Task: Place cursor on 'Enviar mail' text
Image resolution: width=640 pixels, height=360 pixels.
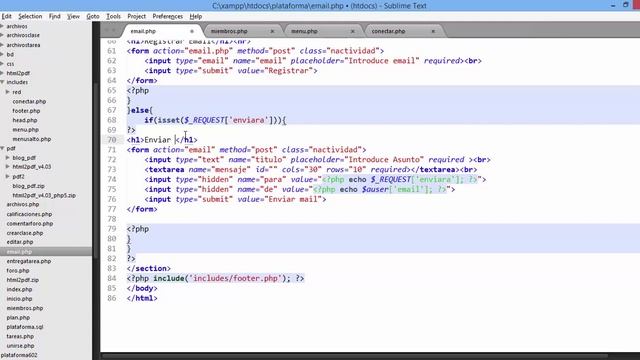Action: (x=292, y=199)
